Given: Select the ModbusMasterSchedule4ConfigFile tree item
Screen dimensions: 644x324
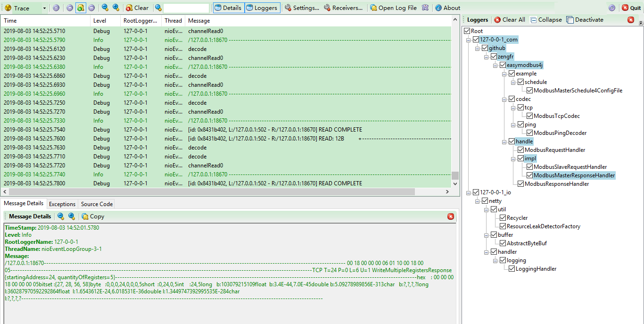Looking at the screenshot, I should point(578,91).
